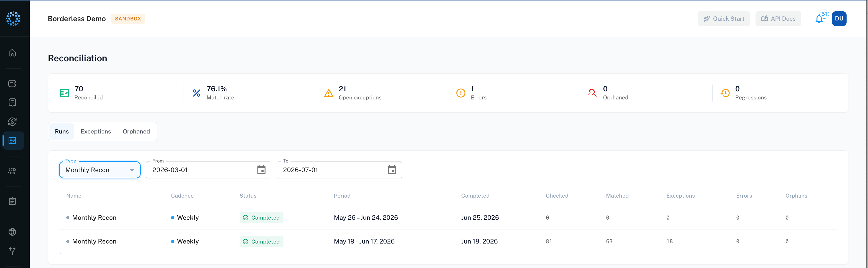Click the 76.1% match rate value

click(x=217, y=89)
